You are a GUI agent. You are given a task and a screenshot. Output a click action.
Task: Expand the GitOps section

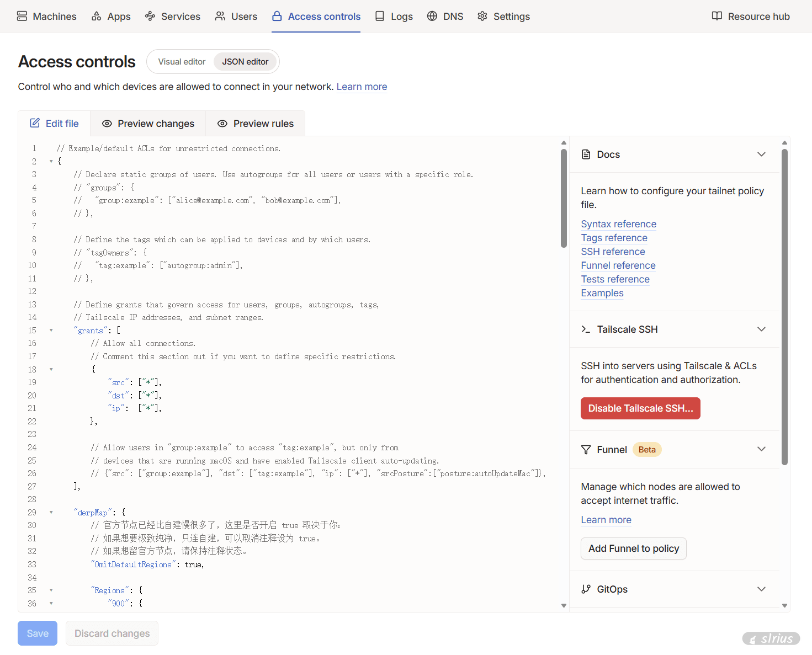click(x=761, y=589)
